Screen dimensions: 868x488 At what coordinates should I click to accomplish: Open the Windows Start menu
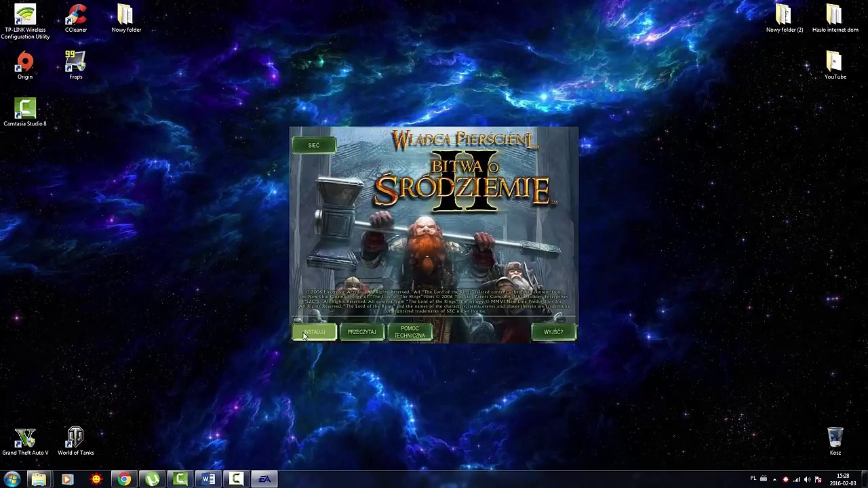[x=12, y=479]
